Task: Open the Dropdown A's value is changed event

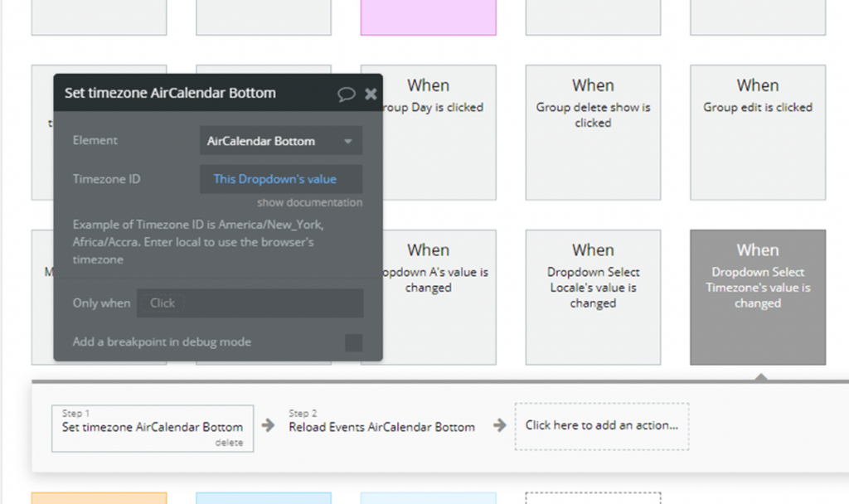Action: point(439,297)
